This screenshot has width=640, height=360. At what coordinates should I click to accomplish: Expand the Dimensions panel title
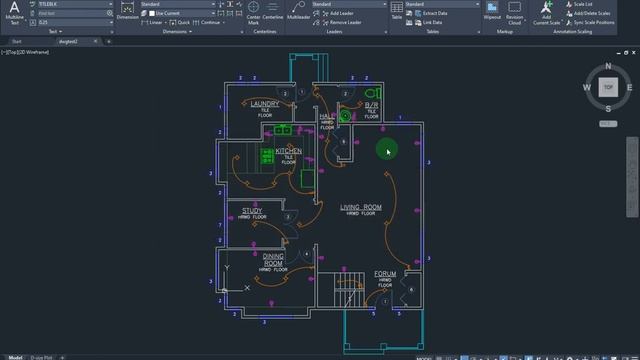click(177, 31)
